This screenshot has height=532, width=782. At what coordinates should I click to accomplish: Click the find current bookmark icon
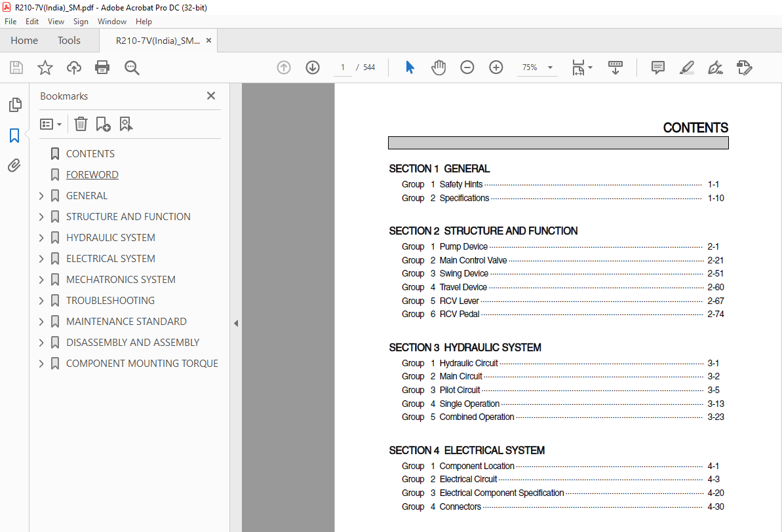point(126,124)
